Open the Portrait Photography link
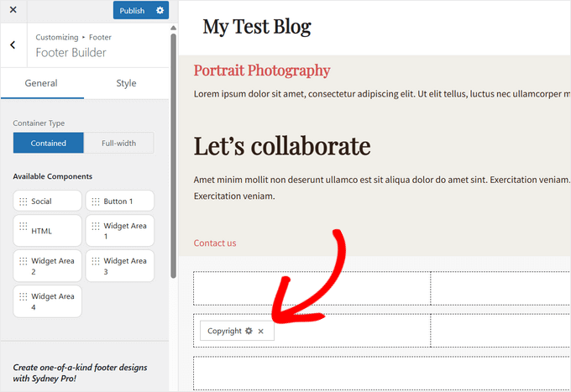The width and height of the screenshot is (571, 392). (262, 71)
